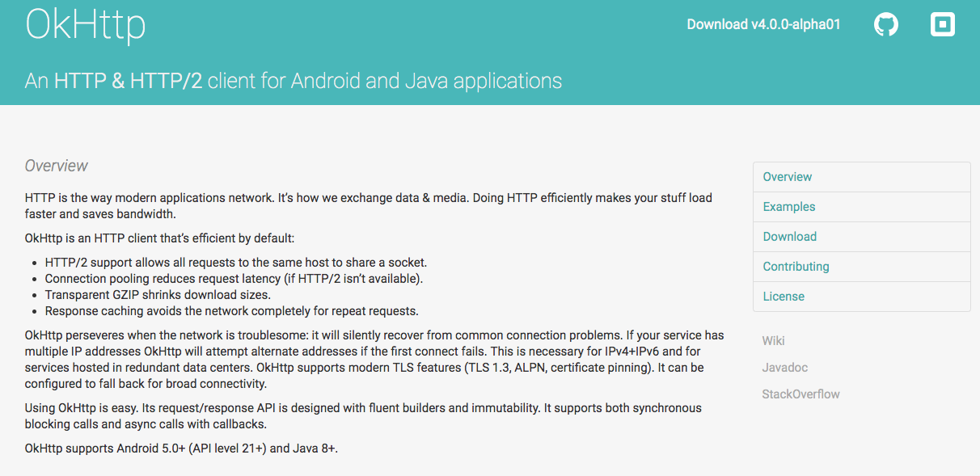Open the Square logo icon
This screenshot has height=476, width=980.
click(943, 24)
